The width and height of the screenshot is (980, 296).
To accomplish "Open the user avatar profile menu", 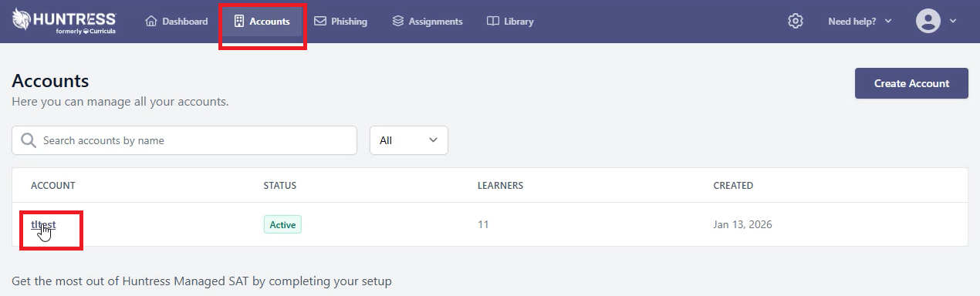I will coord(936,22).
